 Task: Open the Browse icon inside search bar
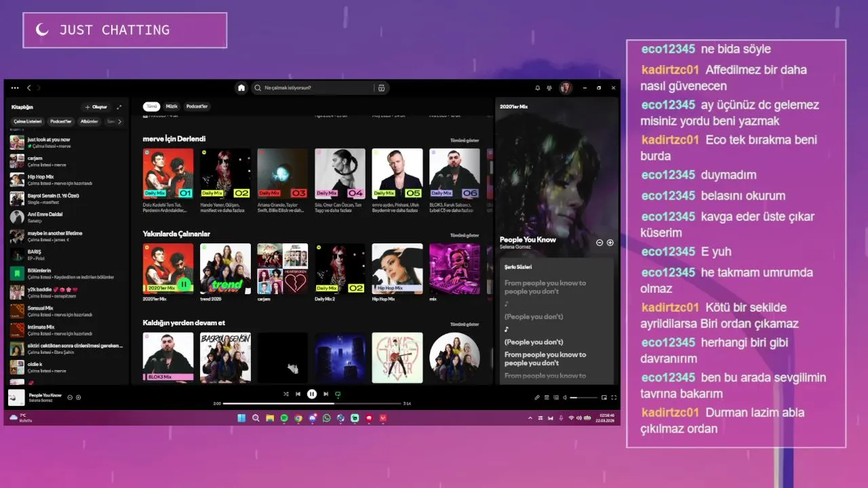click(x=381, y=88)
